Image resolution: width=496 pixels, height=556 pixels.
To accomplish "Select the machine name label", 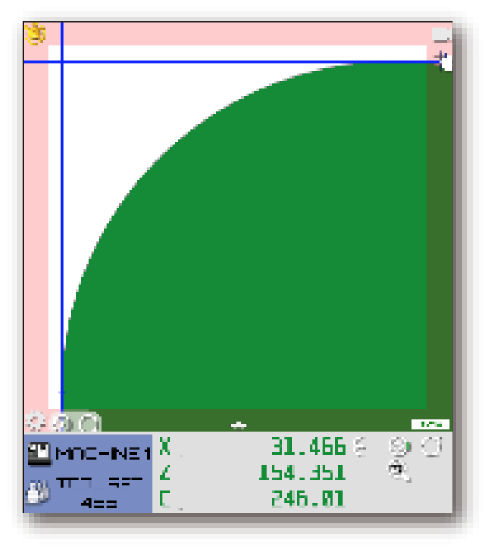I will click(x=103, y=454).
